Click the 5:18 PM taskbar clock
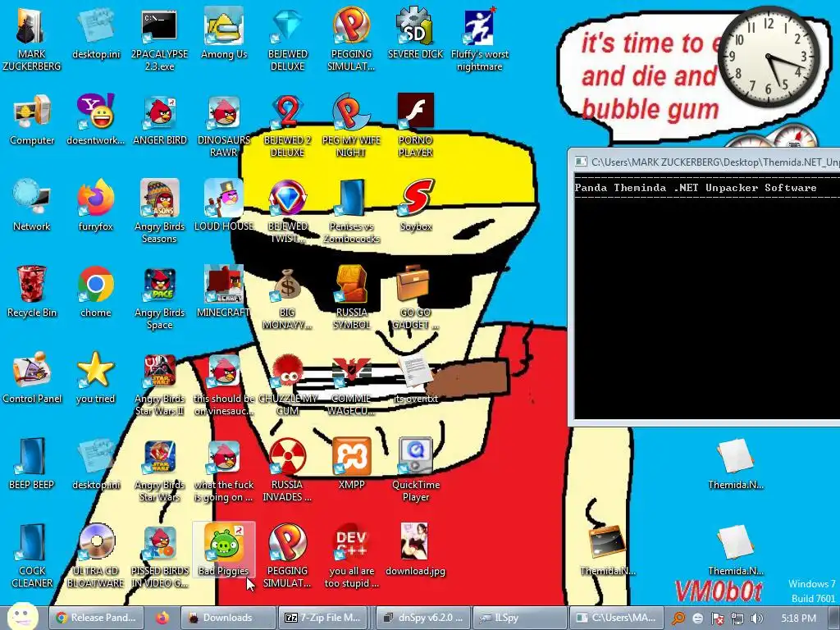 pyautogui.click(x=797, y=619)
